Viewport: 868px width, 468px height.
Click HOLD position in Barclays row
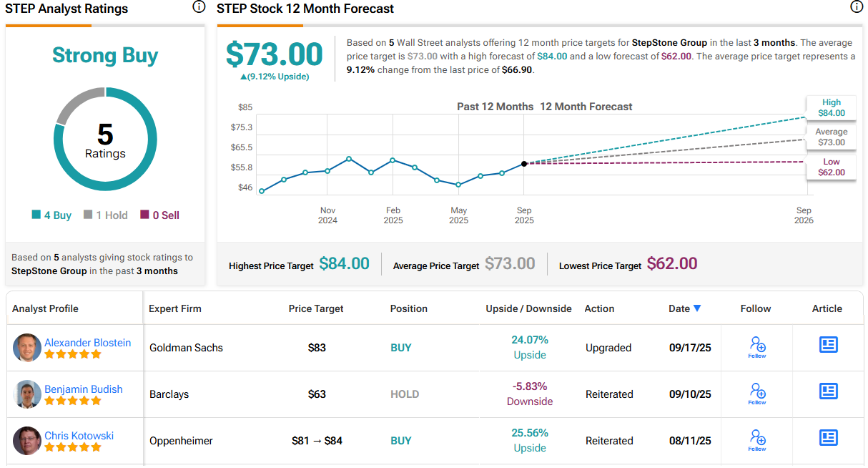(405, 394)
